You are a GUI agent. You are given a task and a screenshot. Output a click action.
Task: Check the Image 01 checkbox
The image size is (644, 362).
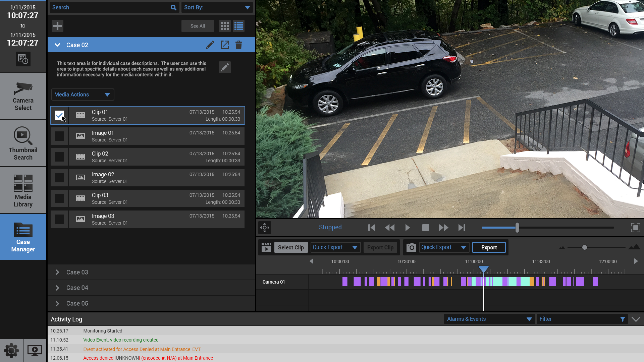pyautogui.click(x=59, y=136)
